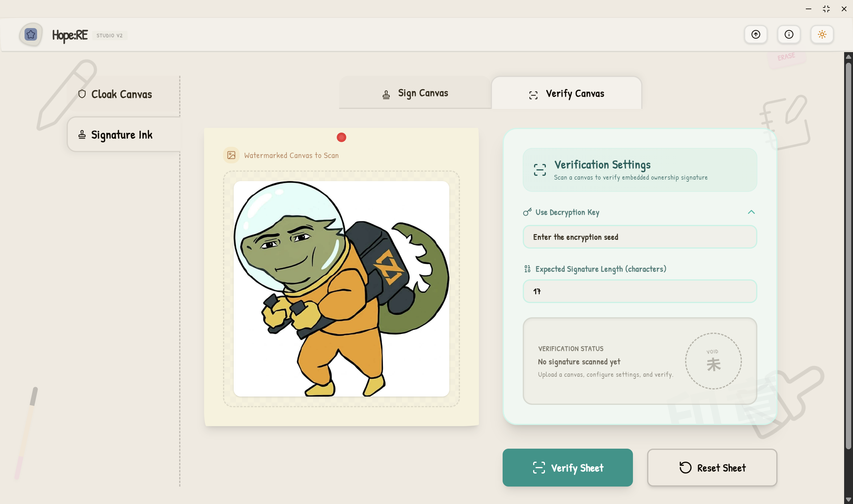Click the VOID verification stamp circle
This screenshot has width=853, height=504.
(713, 361)
